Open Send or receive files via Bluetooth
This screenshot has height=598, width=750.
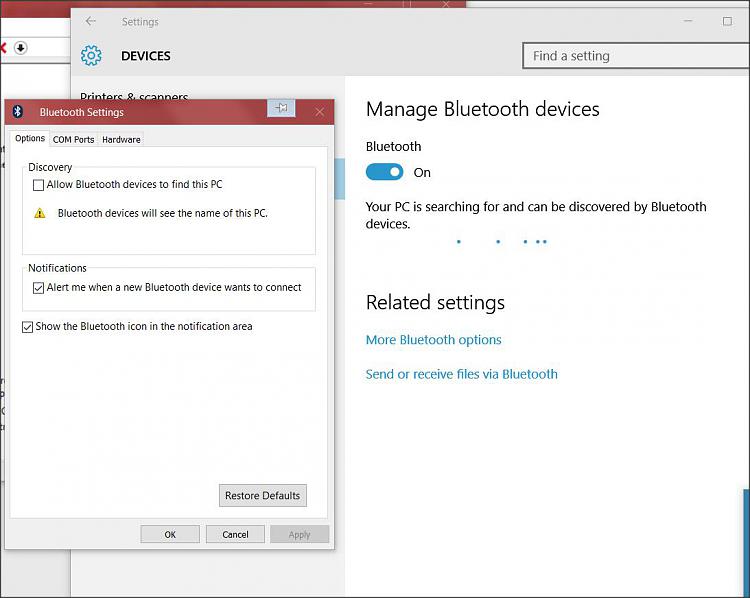click(462, 374)
